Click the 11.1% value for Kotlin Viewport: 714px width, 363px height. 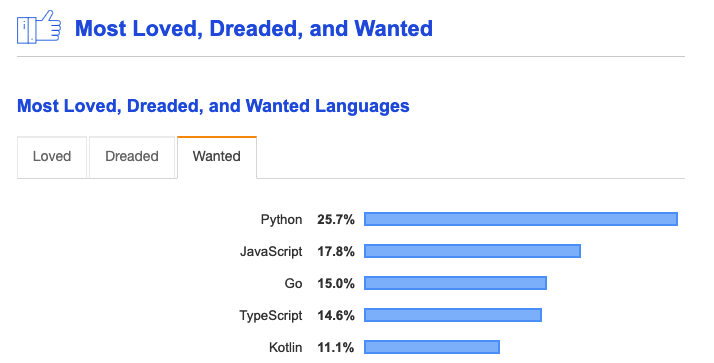(x=336, y=348)
